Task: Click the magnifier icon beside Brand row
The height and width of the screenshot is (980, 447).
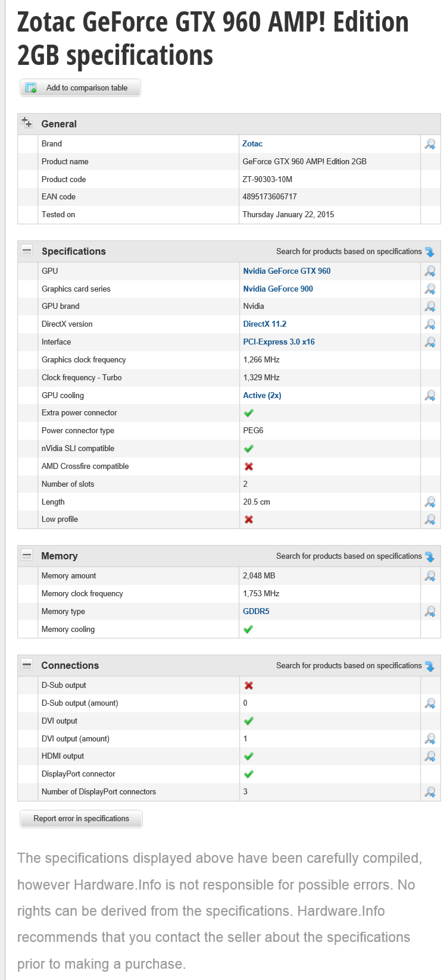Action: coord(430,144)
